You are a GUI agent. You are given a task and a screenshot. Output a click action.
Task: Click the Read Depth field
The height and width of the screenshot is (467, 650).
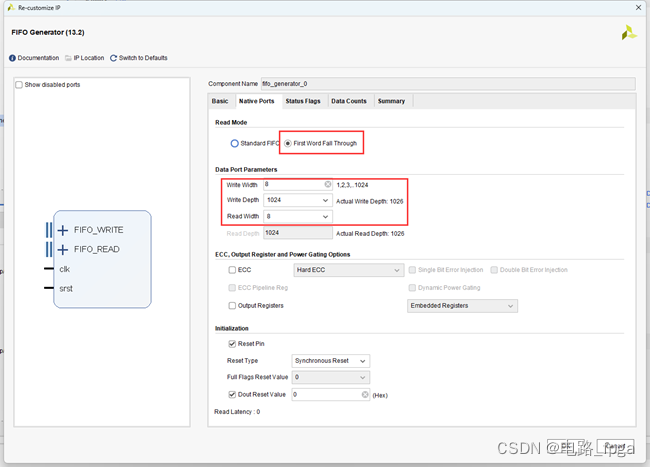tap(298, 233)
